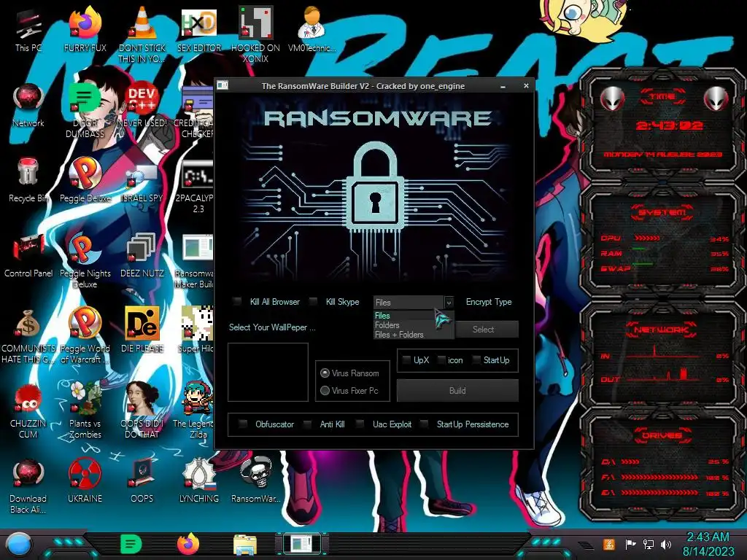Click the TIME gadget clock display
Screen dimensions: 747x560
coord(670,125)
